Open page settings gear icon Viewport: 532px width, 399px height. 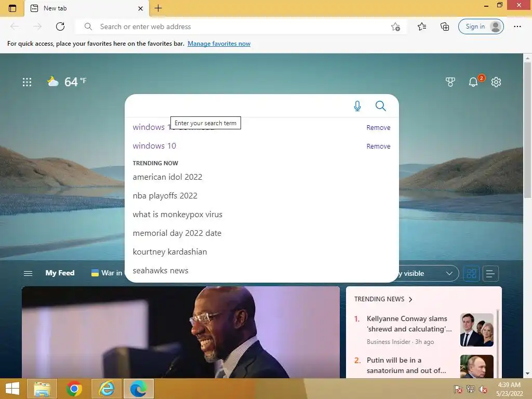pos(496,82)
